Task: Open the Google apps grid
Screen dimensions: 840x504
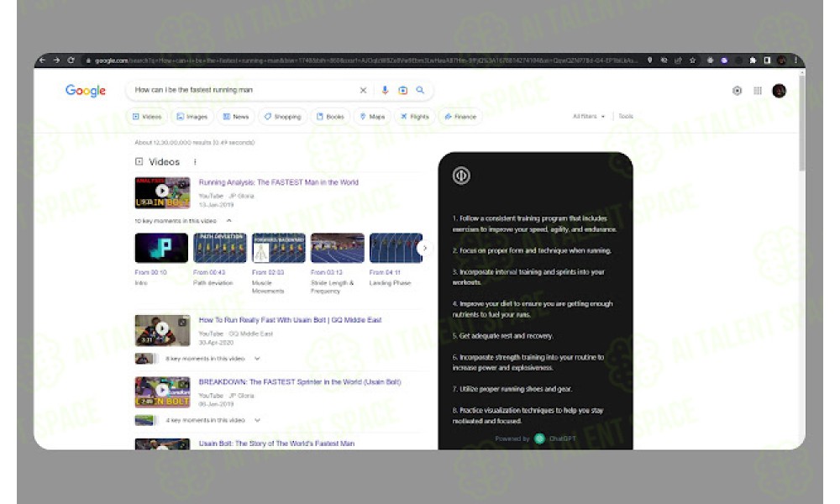Action: pyautogui.click(x=758, y=91)
